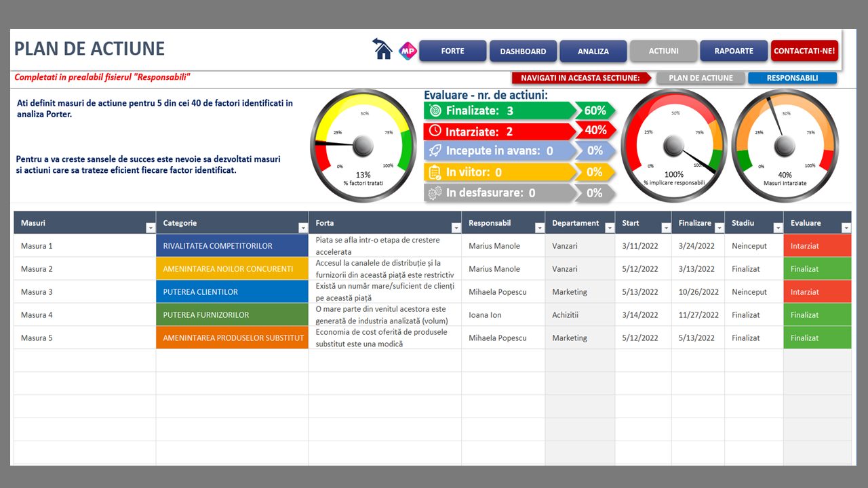Click the % factori tratati gauge

pyautogui.click(x=363, y=145)
